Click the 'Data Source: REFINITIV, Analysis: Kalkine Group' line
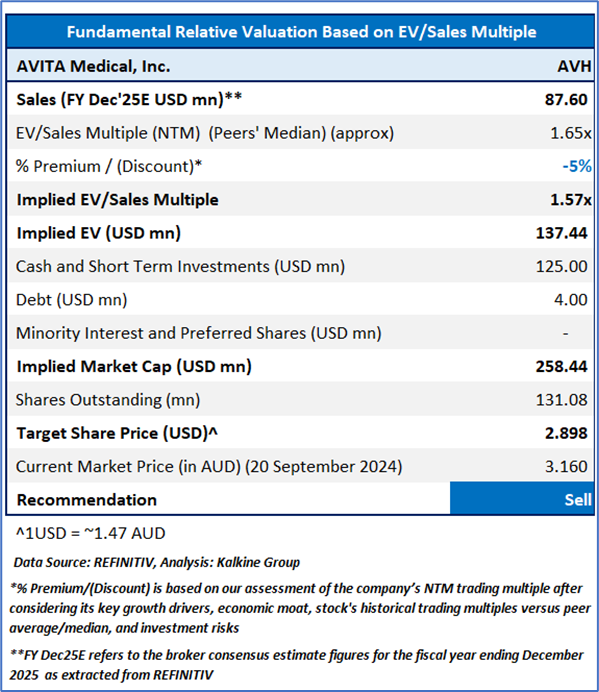Screen dimensions: 599x692 point(157,562)
